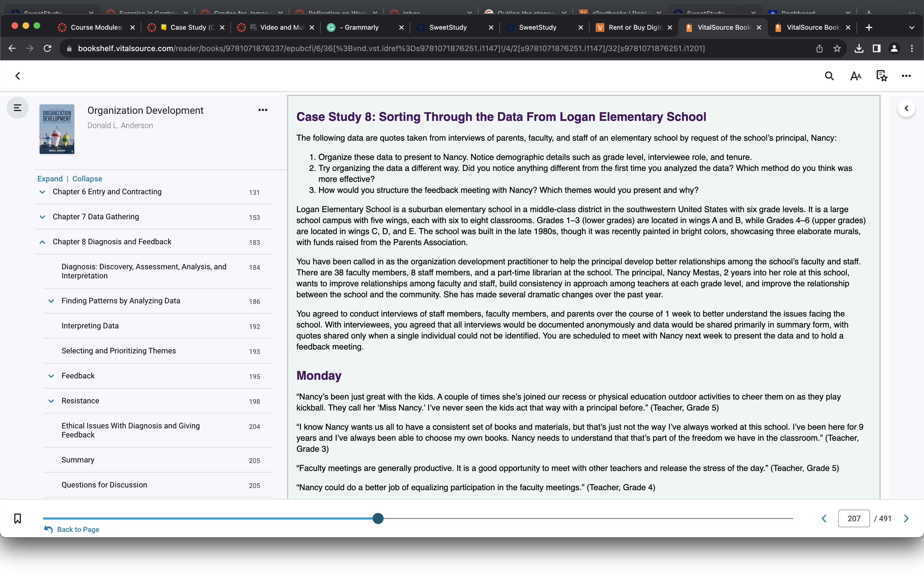Expand Chapter 7 Data Gathering chevron

[42, 217]
